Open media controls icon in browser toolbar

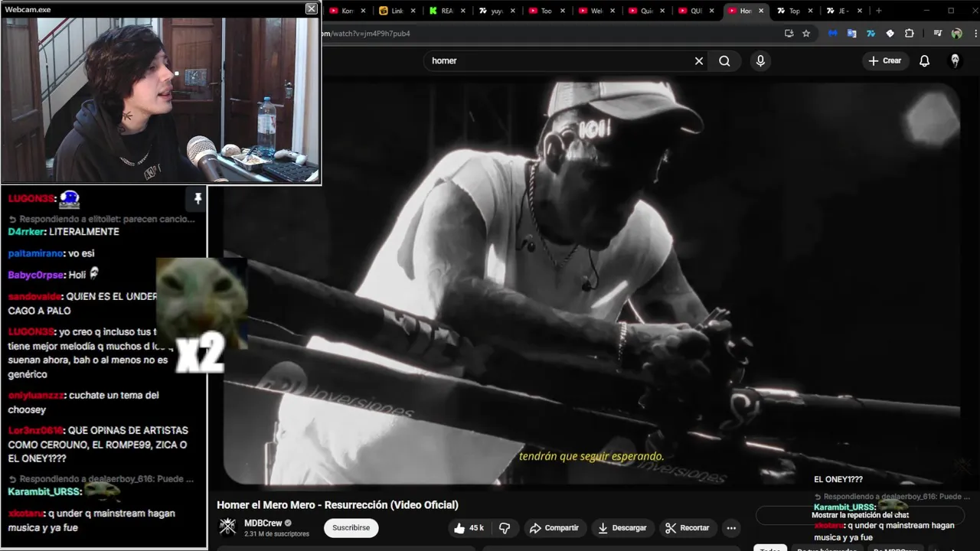[937, 34]
